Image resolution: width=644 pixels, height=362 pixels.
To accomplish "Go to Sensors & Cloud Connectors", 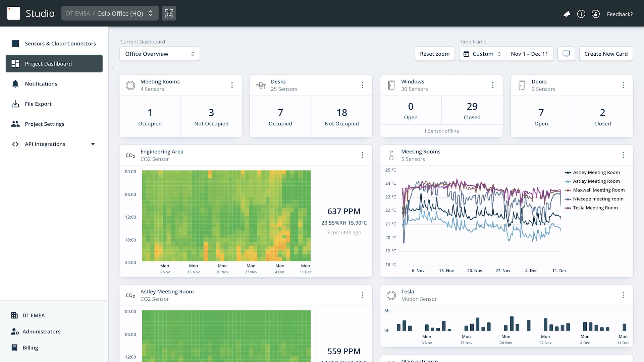I will click(60, 44).
